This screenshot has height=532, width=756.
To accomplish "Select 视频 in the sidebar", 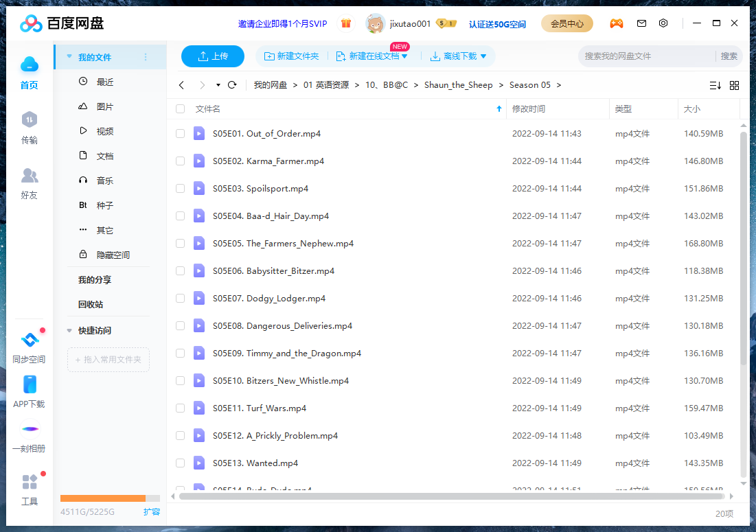I will (110, 131).
